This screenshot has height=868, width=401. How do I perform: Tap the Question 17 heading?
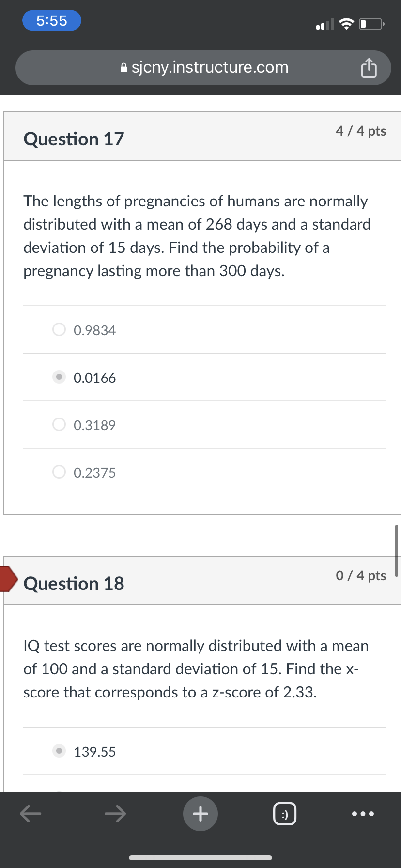(74, 139)
